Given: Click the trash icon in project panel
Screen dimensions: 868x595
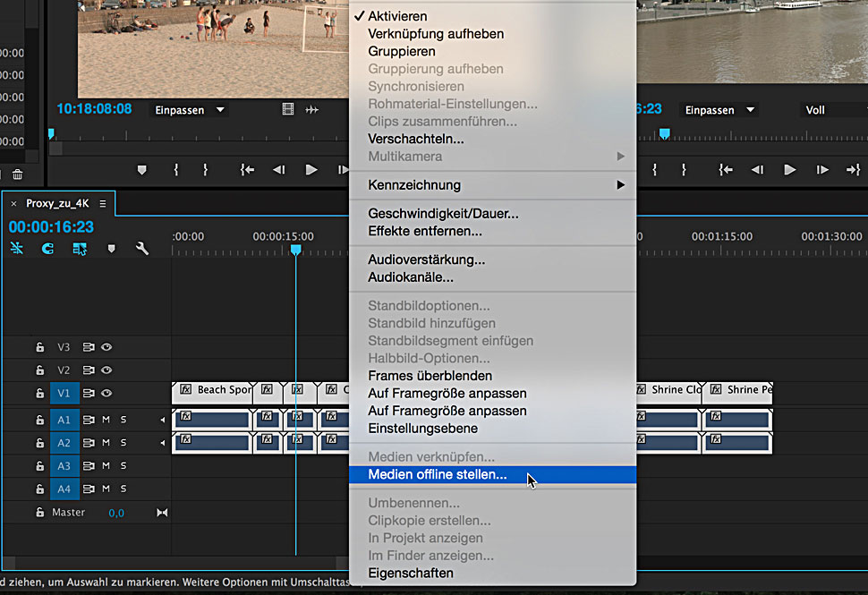Looking at the screenshot, I should pyautogui.click(x=17, y=174).
